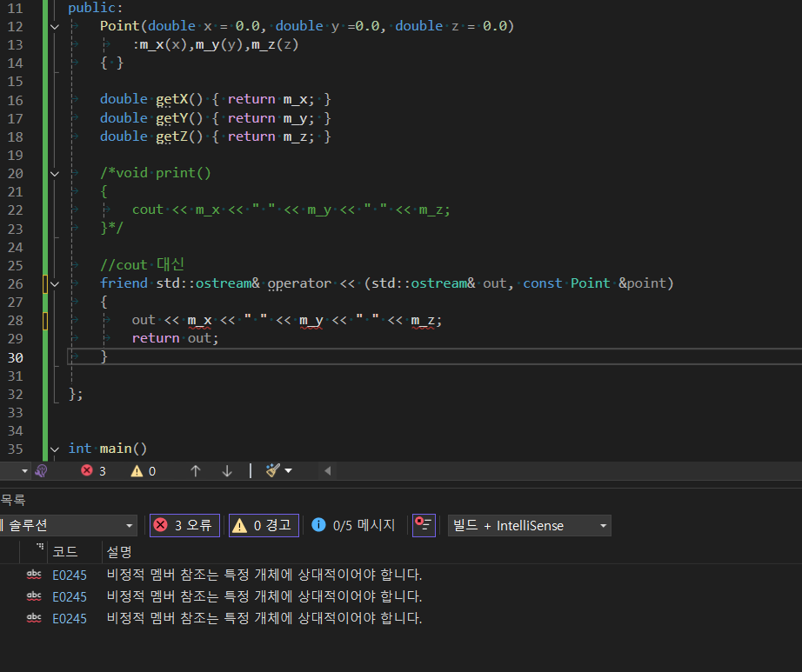This screenshot has width=802, height=672.
Task: Open the dropdown arrow beside health icon
Action: 24,470
